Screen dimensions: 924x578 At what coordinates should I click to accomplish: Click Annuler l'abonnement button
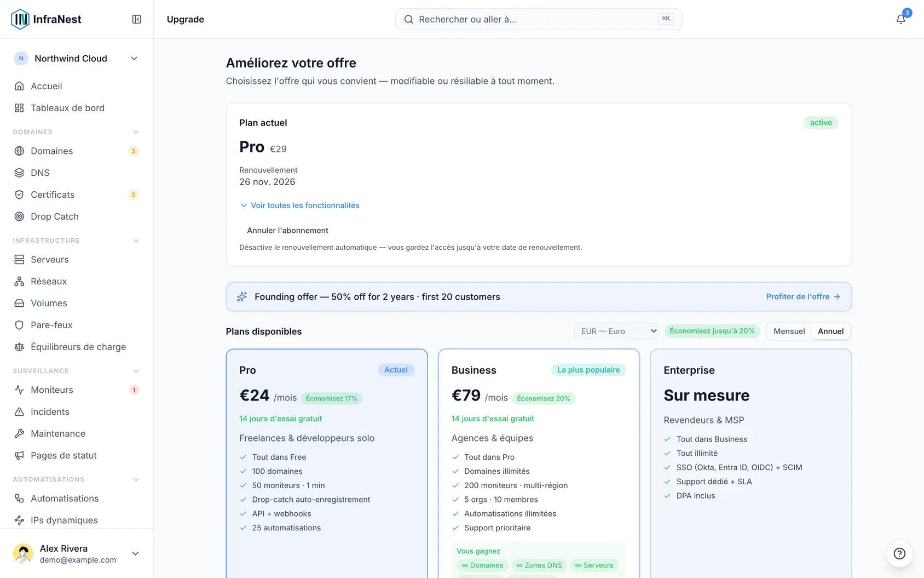pos(287,231)
